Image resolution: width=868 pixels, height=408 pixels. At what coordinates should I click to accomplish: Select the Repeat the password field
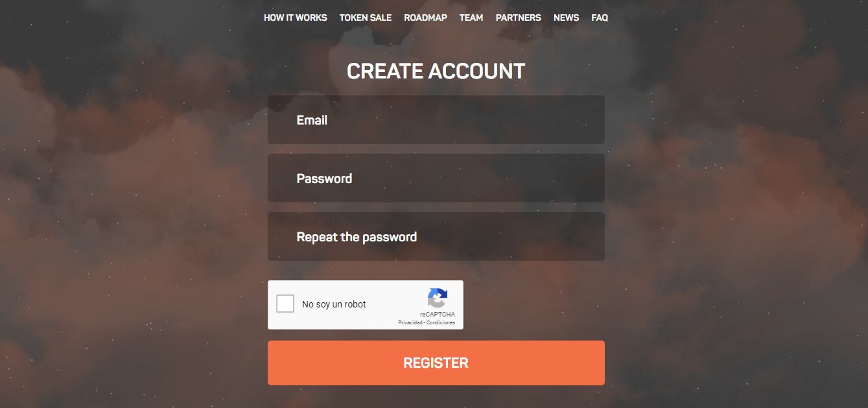pos(436,237)
